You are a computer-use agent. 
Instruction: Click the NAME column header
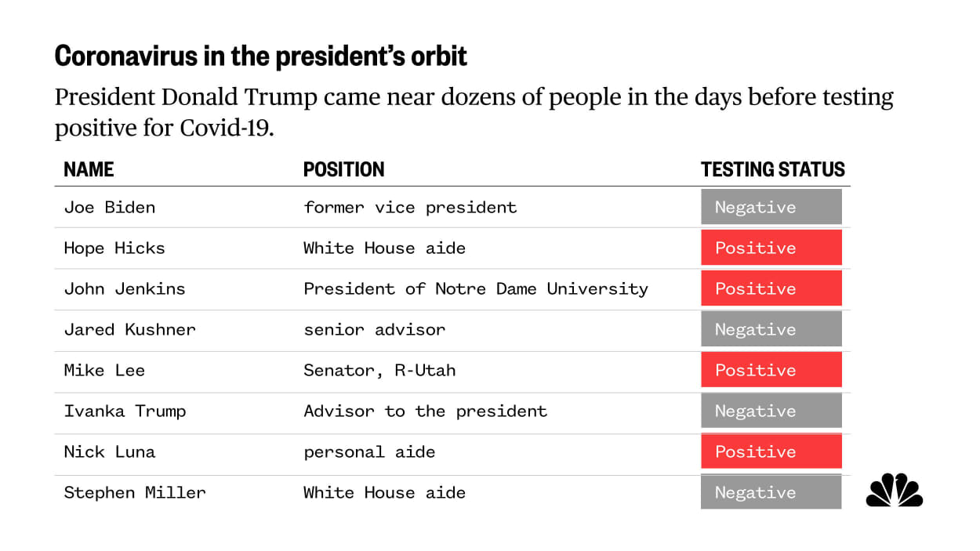(x=89, y=169)
